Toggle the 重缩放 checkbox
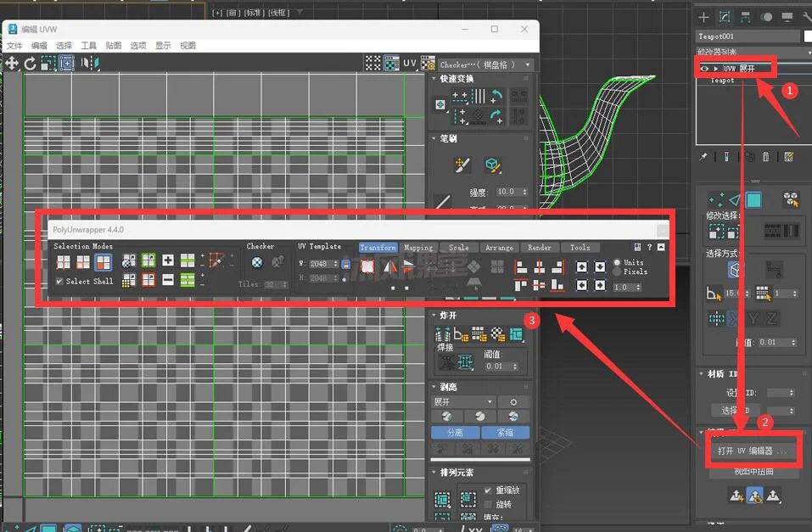This screenshot has width=812, height=532. [x=488, y=490]
